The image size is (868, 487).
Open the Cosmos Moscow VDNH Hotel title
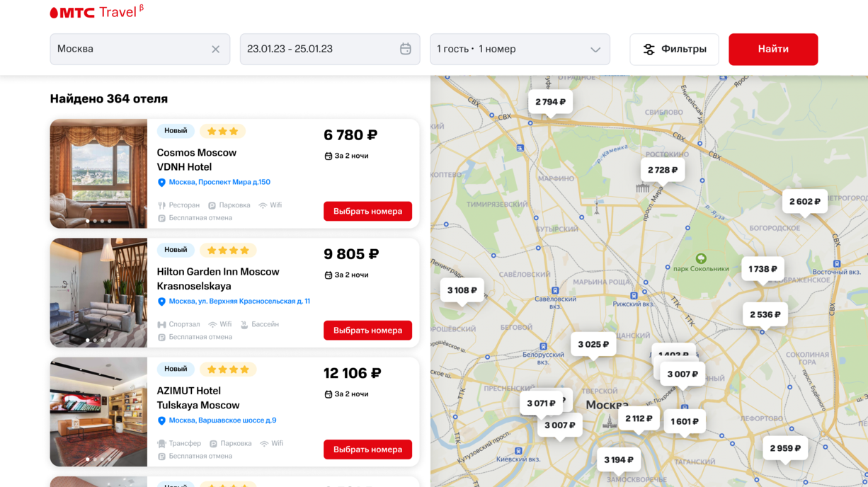[x=197, y=160]
